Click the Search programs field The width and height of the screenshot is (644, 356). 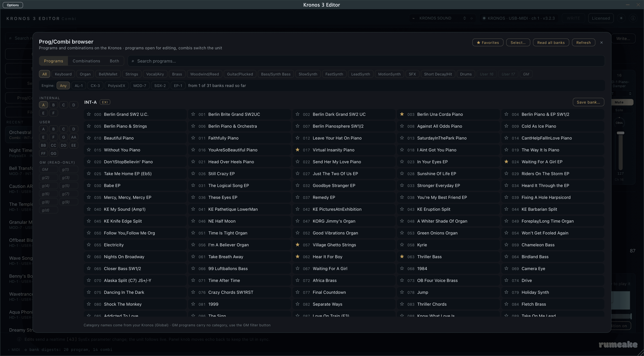pos(366,61)
